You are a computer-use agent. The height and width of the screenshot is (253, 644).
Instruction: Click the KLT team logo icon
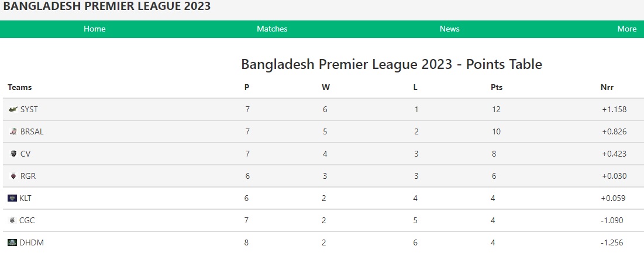click(x=12, y=198)
